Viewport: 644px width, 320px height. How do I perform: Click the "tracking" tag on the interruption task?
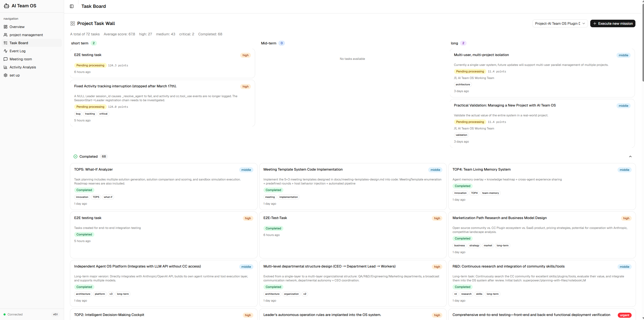coord(90,114)
